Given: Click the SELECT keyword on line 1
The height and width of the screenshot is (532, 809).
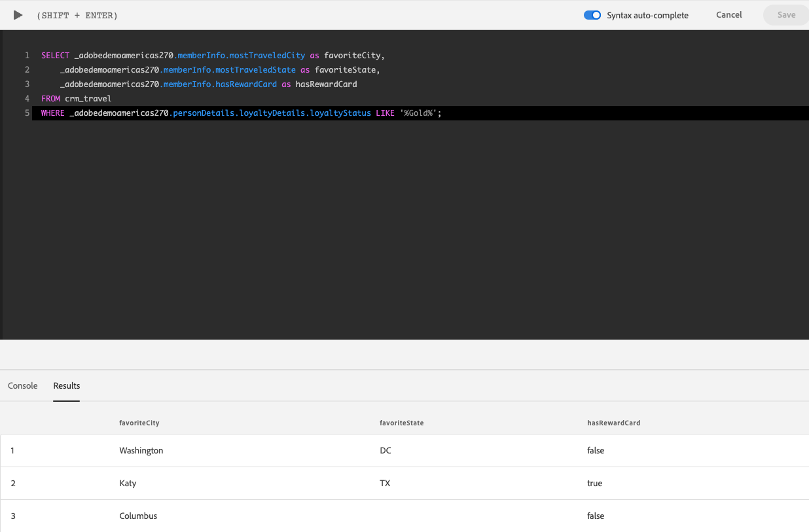Looking at the screenshot, I should point(55,56).
